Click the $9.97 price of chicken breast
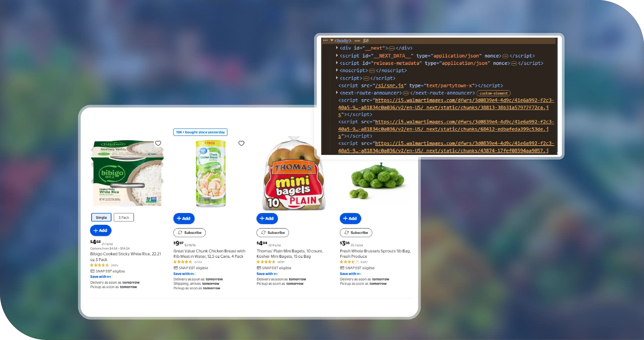Viewport: 644px width, 340px height. pyautogui.click(x=178, y=243)
